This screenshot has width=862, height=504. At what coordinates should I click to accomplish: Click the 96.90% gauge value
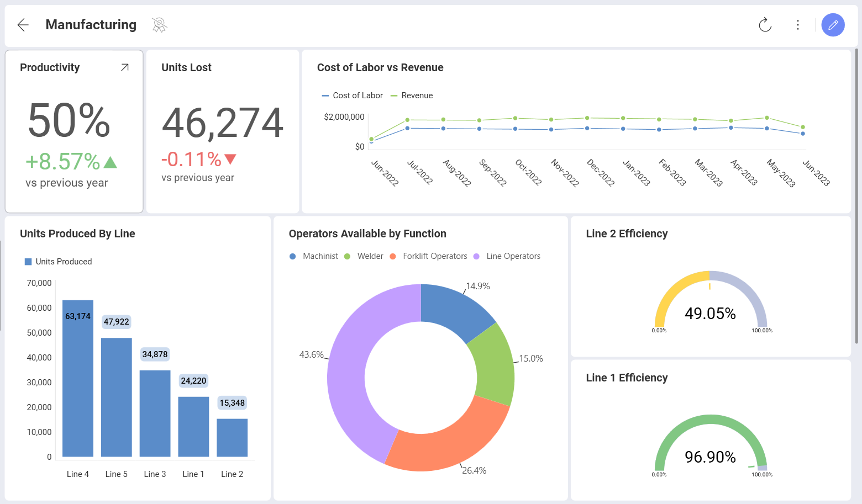click(710, 457)
